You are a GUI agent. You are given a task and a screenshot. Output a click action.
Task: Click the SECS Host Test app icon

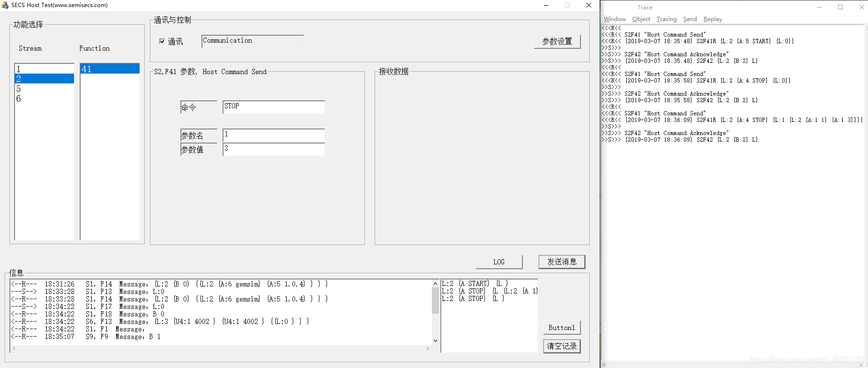5,5
